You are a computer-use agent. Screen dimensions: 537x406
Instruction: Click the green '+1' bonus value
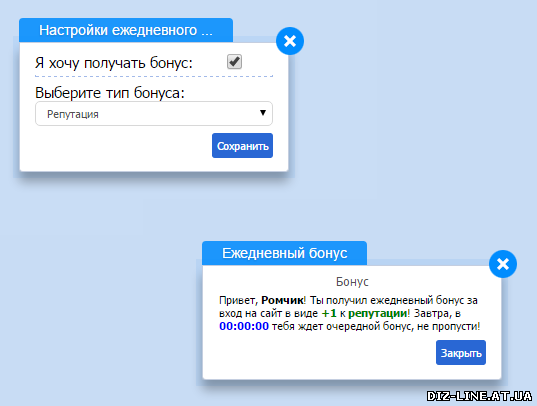pos(329,313)
